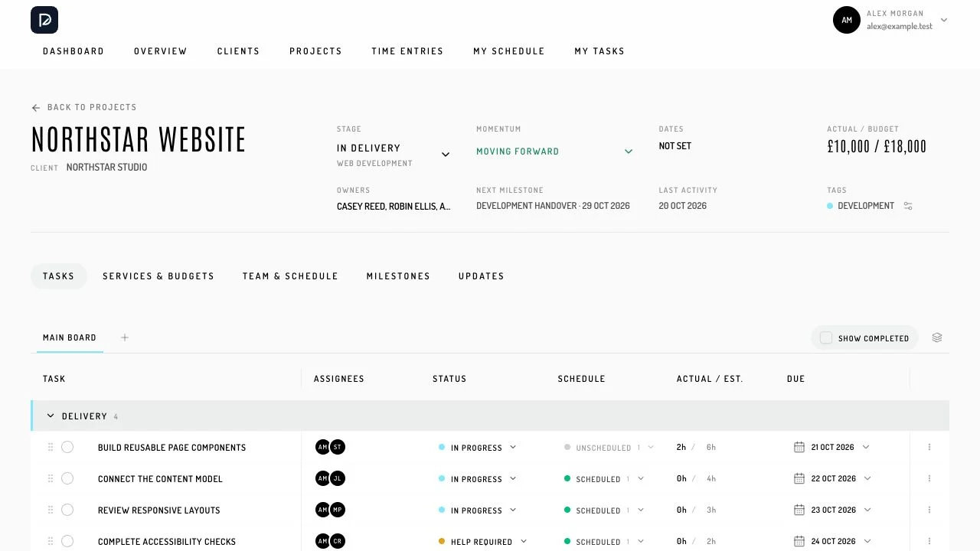Open the Momentum dropdown showing Moving Forward

point(554,152)
